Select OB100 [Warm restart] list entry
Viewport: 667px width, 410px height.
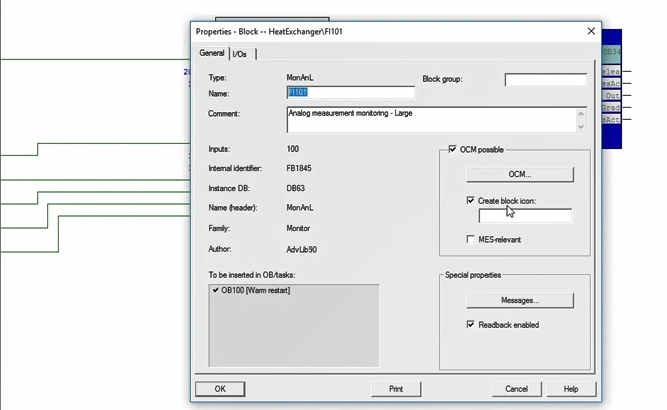(256, 290)
